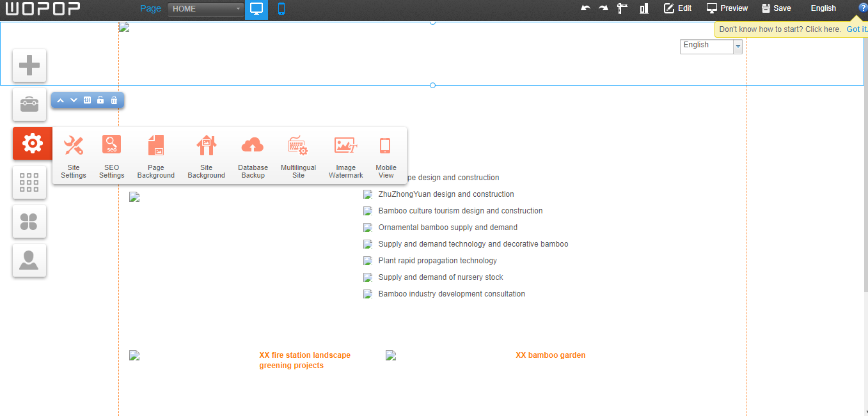868x416 pixels.
Task: Click the Undo arrow in top bar
Action: [x=585, y=8]
